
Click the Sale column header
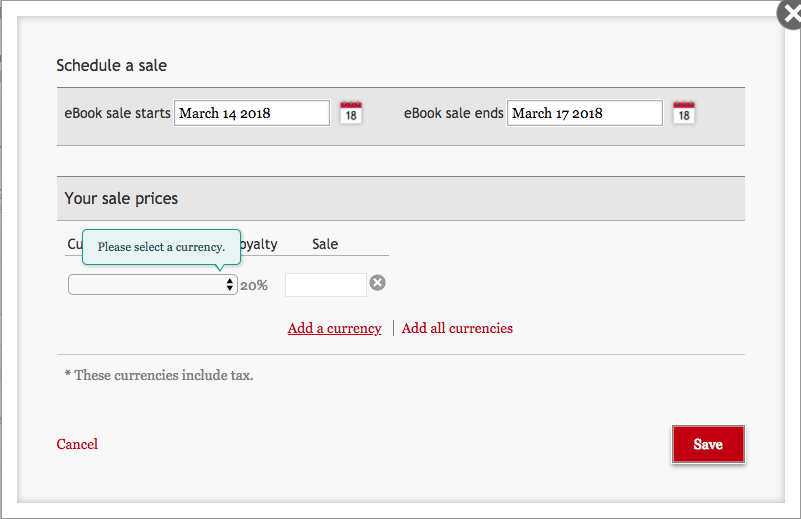click(x=325, y=244)
